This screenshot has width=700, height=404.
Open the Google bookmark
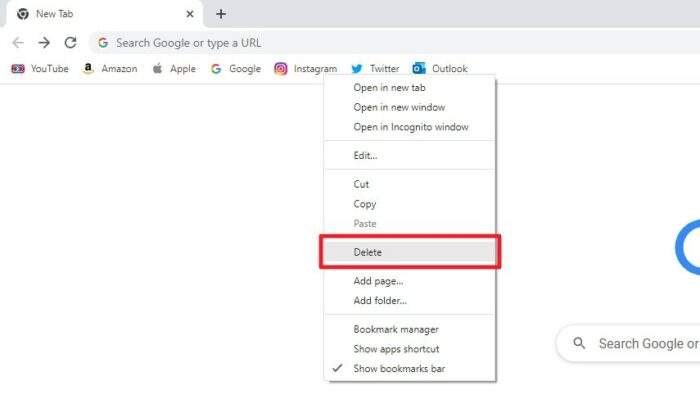tap(236, 69)
